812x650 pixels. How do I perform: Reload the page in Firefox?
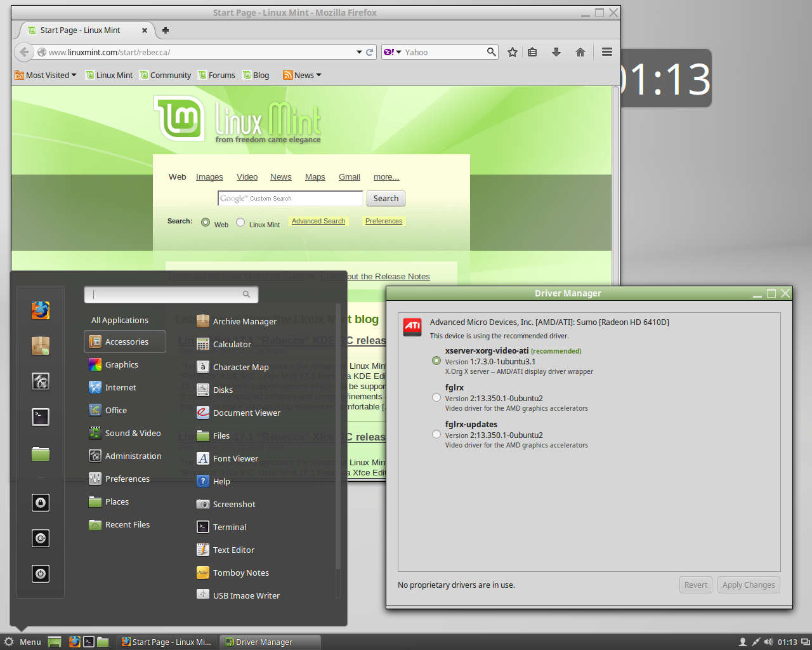(370, 52)
